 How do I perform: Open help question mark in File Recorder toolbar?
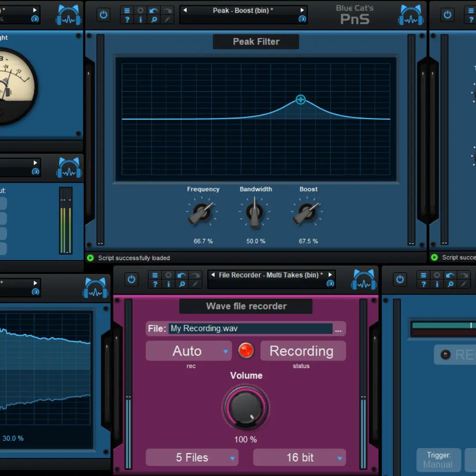[x=155, y=284]
